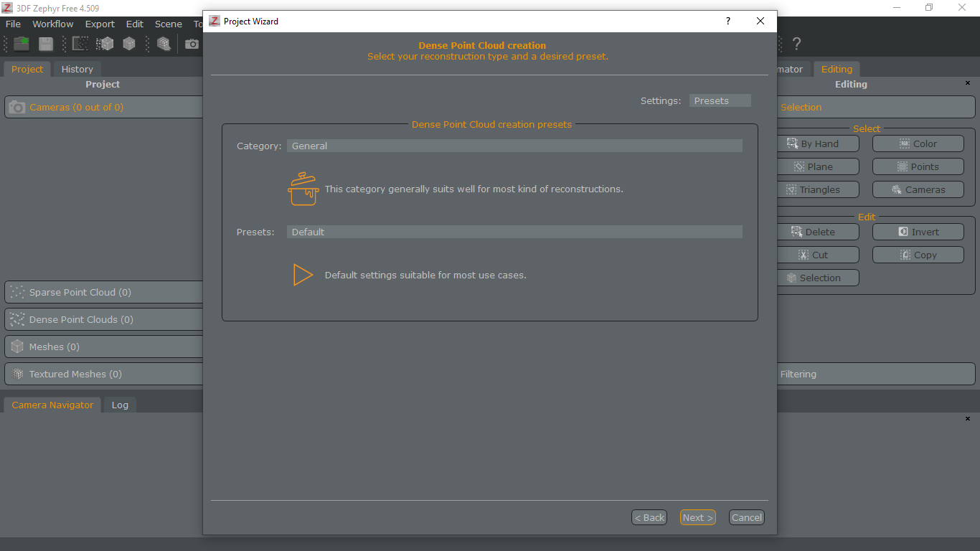Close the Editing panel with its x

(x=967, y=83)
